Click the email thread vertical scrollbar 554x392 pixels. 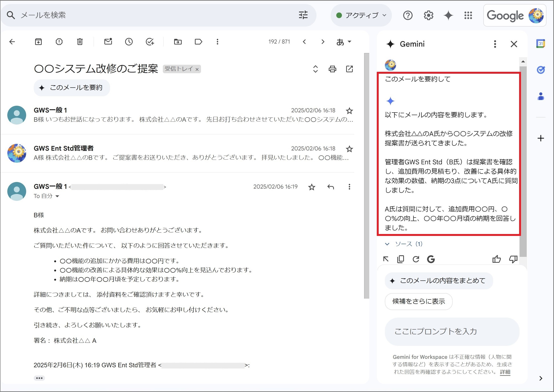coord(366,176)
